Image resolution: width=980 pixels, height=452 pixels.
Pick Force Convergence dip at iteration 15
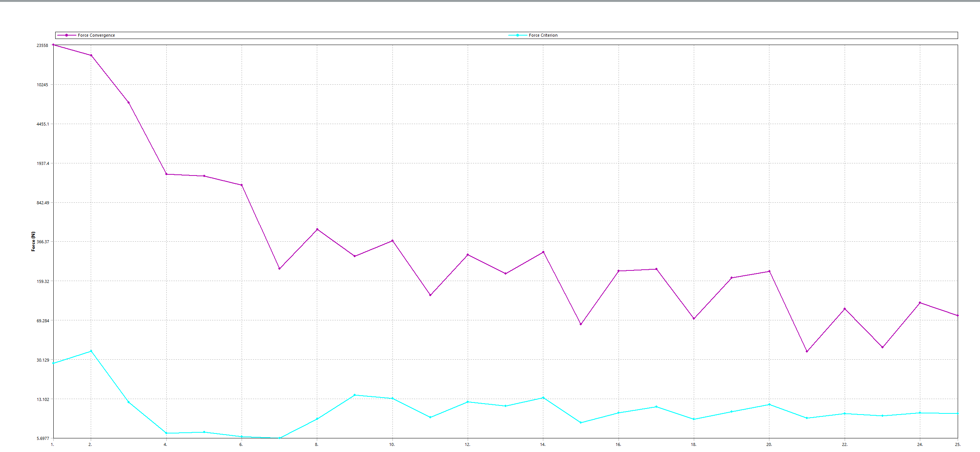pyautogui.click(x=580, y=324)
